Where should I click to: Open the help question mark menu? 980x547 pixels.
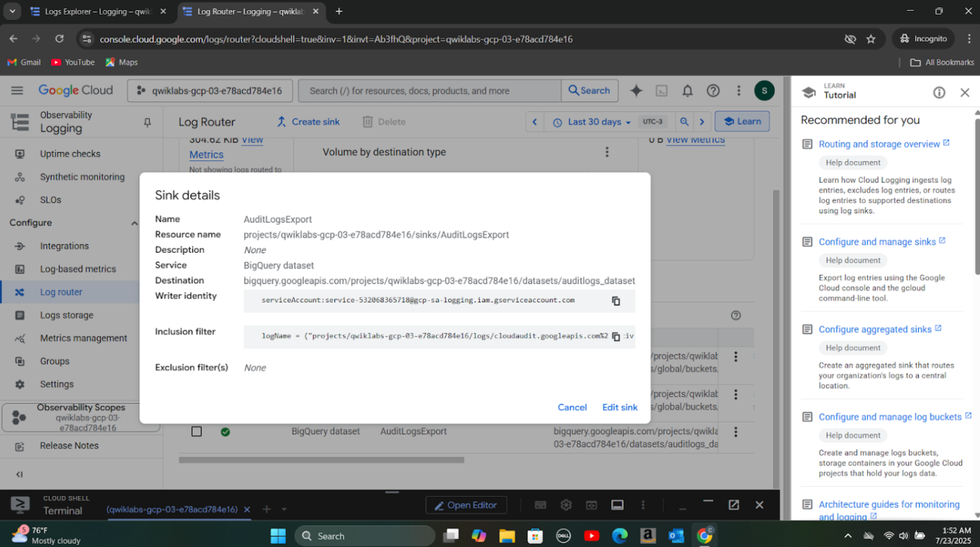pos(713,91)
